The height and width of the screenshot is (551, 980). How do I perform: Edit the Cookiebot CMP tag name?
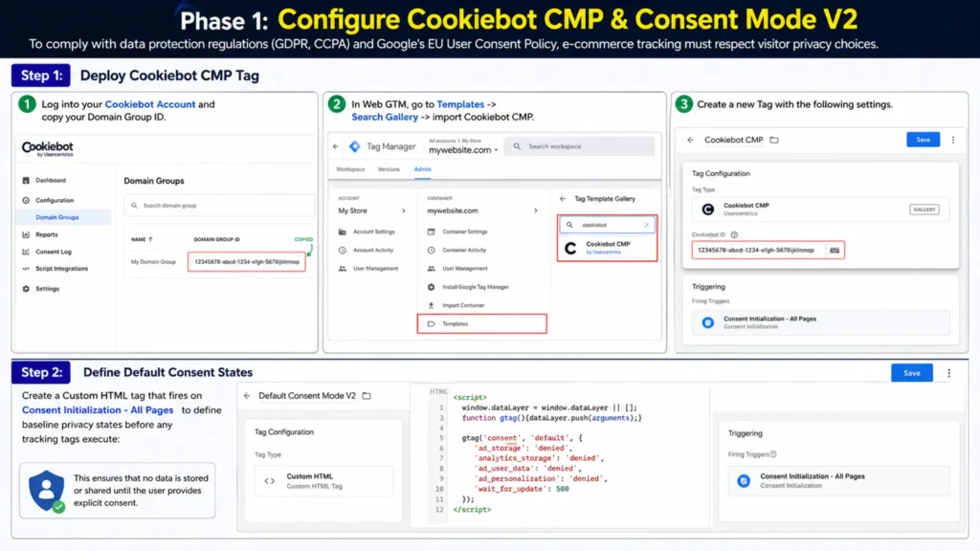734,140
